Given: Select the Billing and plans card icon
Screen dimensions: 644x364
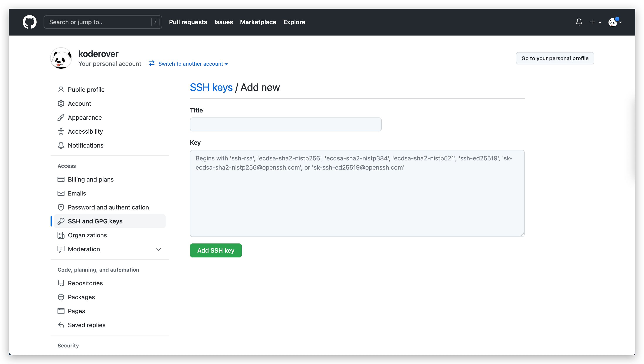Looking at the screenshot, I should [61, 179].
